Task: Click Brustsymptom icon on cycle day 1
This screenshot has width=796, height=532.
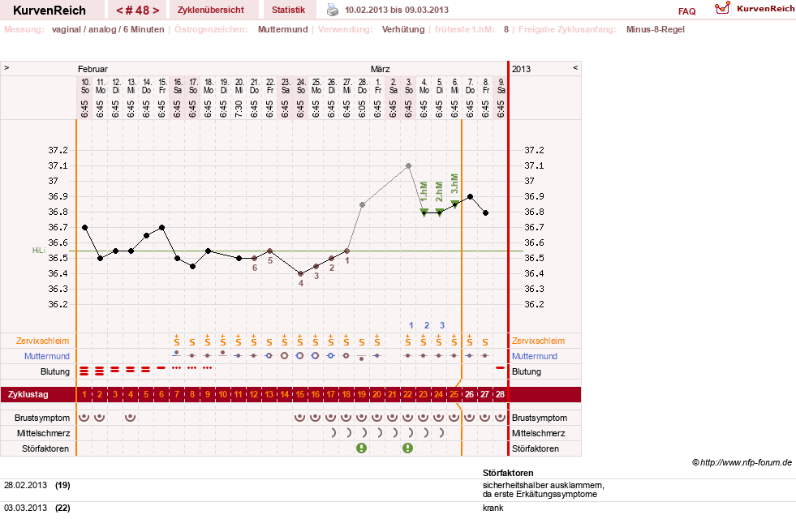Action: (84, 418)
